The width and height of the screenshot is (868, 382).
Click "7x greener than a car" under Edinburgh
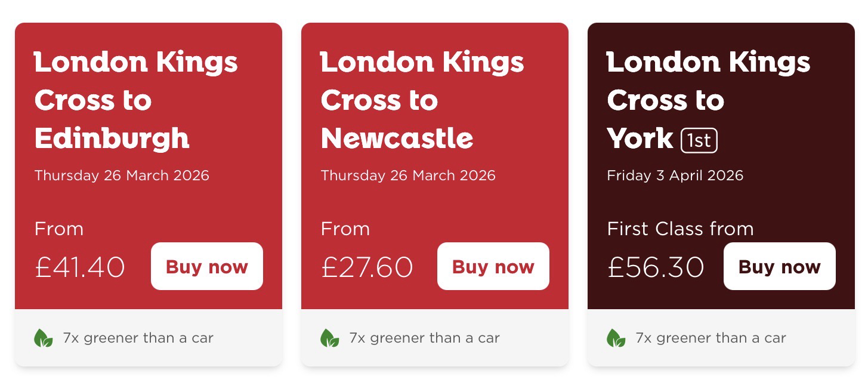point(138,338)
